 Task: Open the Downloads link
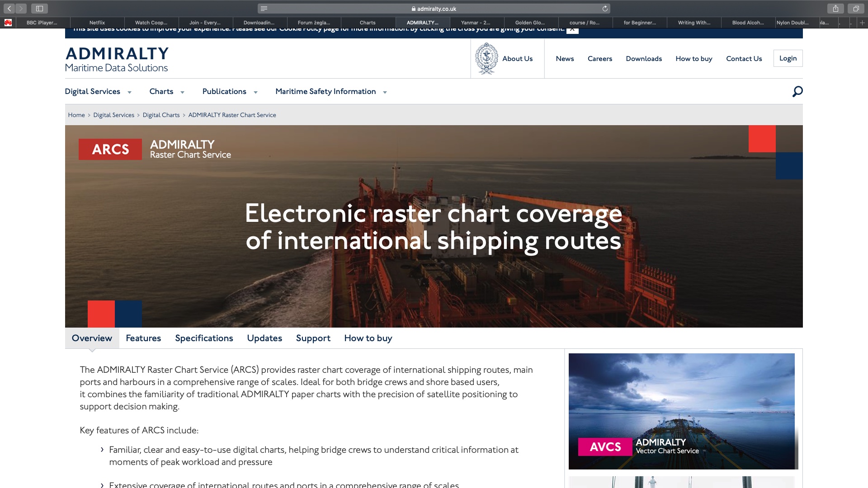click(x=644, y=59)
